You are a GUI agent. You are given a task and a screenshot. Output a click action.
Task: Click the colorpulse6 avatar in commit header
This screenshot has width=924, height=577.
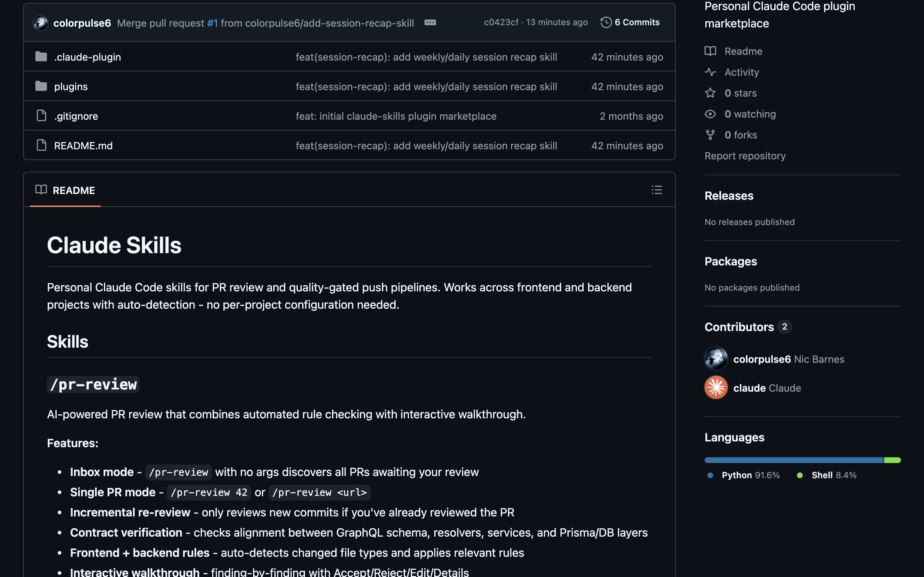(x=40, y=23)
